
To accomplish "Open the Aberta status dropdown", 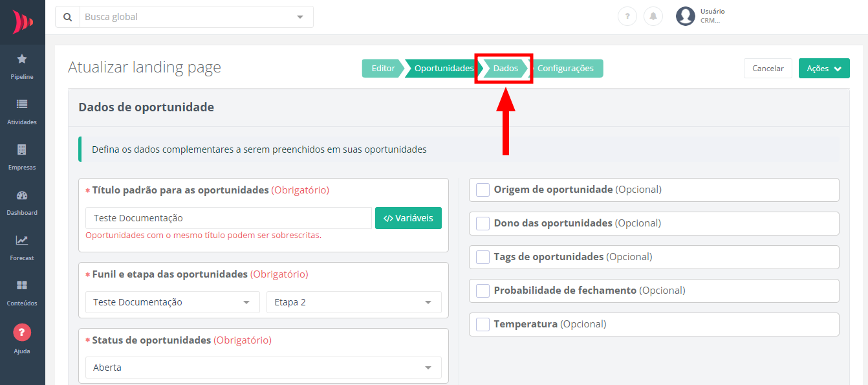I will click(x=263, y=368).
